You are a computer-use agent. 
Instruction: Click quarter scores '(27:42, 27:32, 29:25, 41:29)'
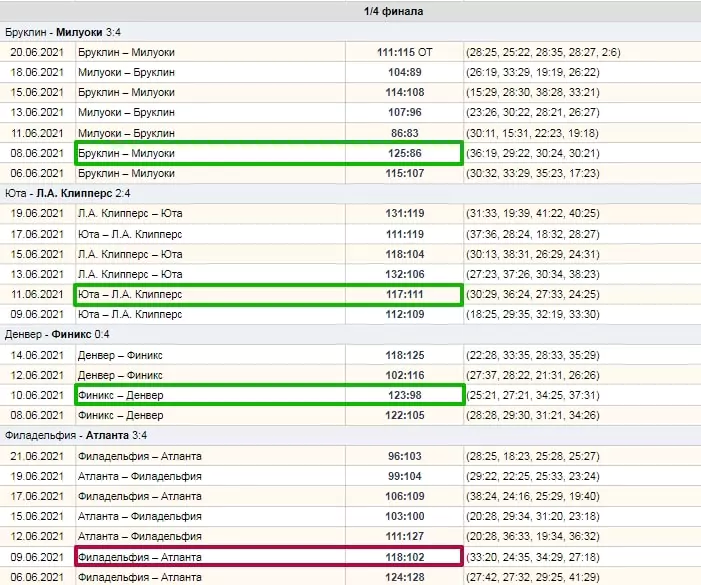tap(532, 577)
